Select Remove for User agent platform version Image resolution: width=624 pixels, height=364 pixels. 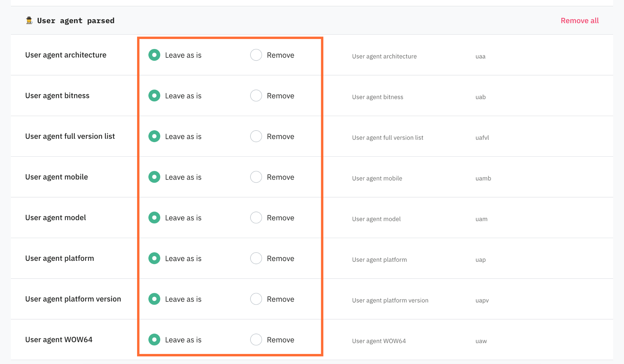point(256,299)
